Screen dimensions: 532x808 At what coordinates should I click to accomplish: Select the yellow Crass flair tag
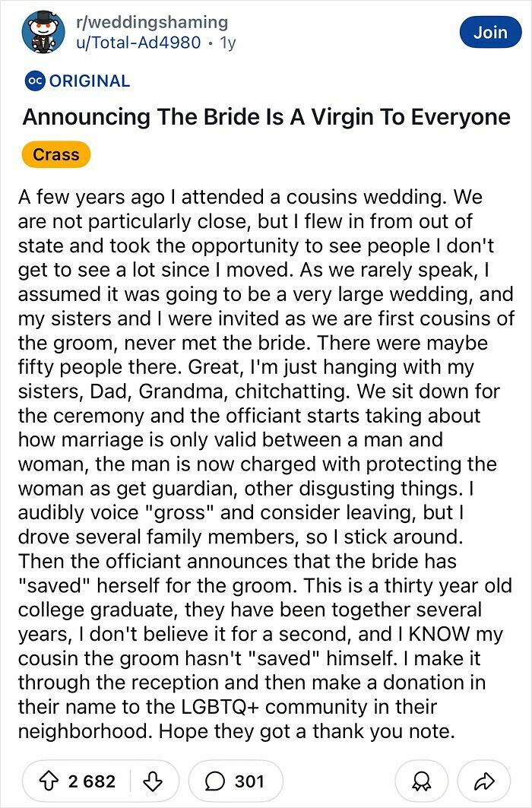(55, 154)
